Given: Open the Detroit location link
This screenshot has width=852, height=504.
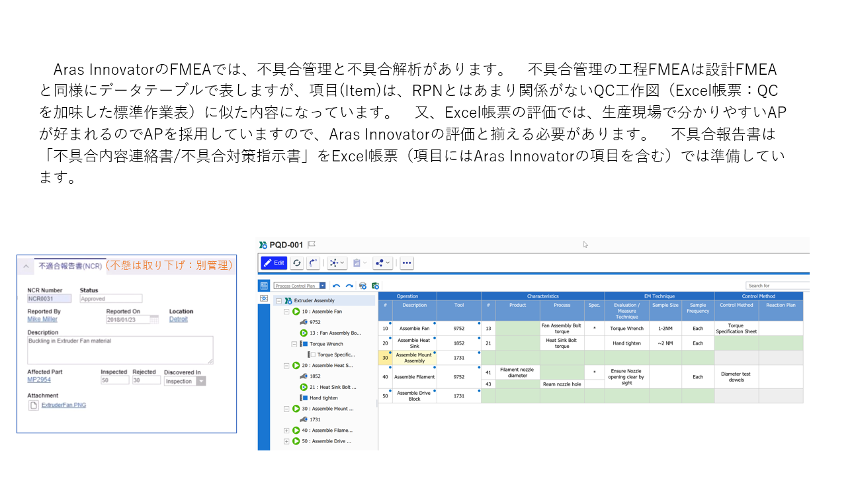Looking at the screenshot, I should pyautogui.click(x=179, y=319).
